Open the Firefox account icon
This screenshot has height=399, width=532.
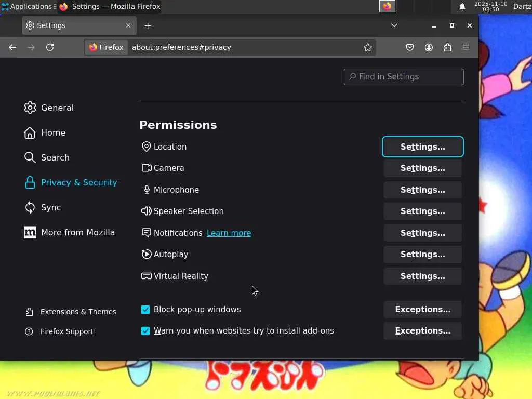click(x=429, y=47)
